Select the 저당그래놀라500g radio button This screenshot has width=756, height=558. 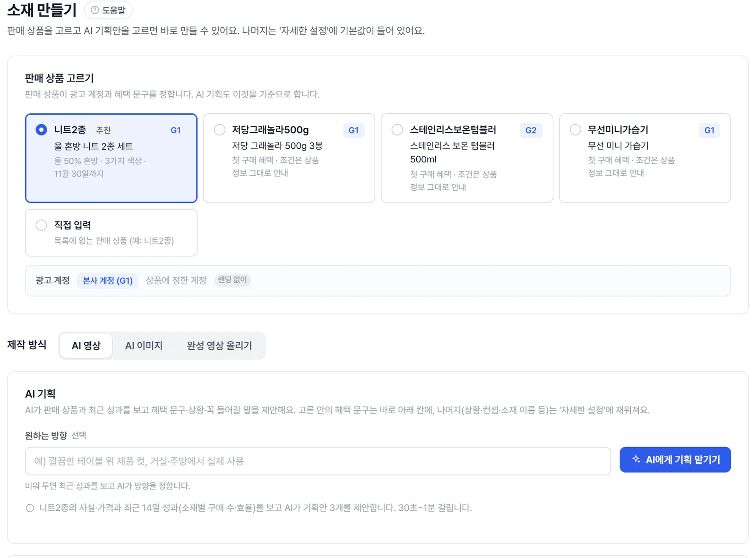[220, 129]
